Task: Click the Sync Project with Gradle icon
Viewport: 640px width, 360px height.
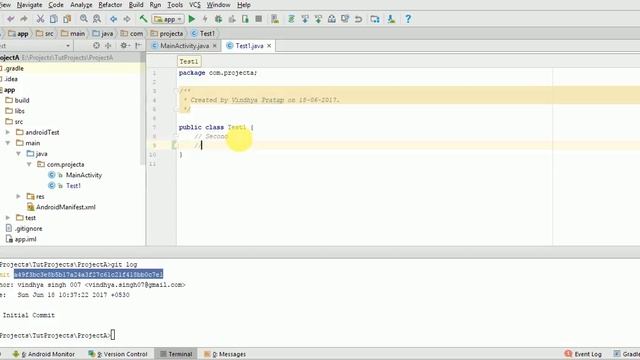Action: [291, 19]
